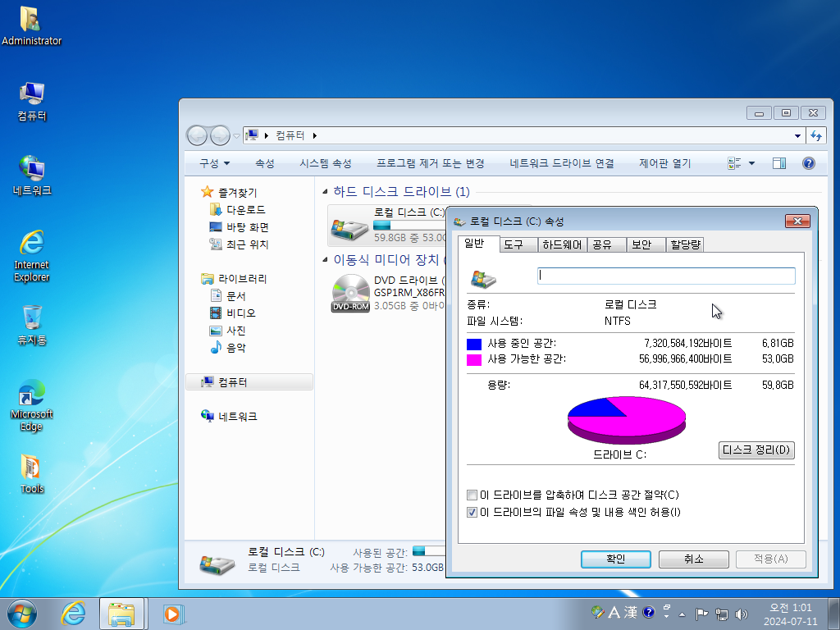Select the 일반 tab
The image size is (840, 630).
coord(479,244)
